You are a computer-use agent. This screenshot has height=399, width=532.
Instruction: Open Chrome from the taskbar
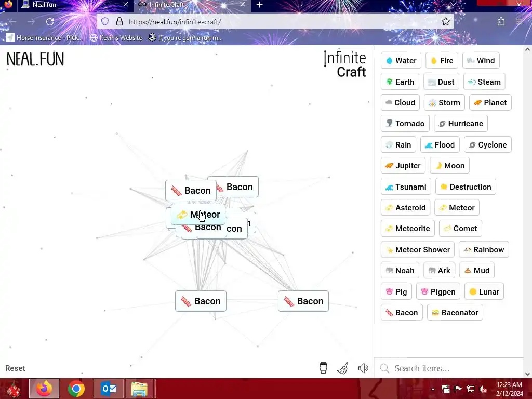pyautogui.click(x=76, y=389)
